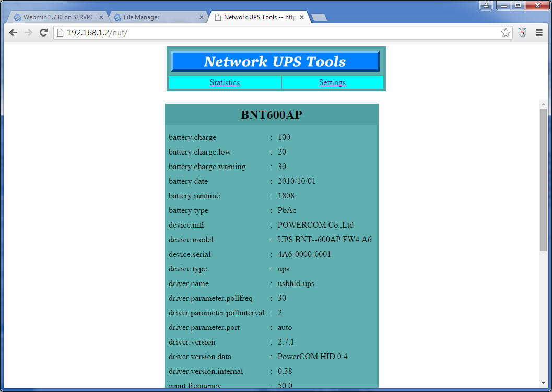Click the serial 4A6-0000-0001 value
This screenshot has width=552, height=392.
304,254
